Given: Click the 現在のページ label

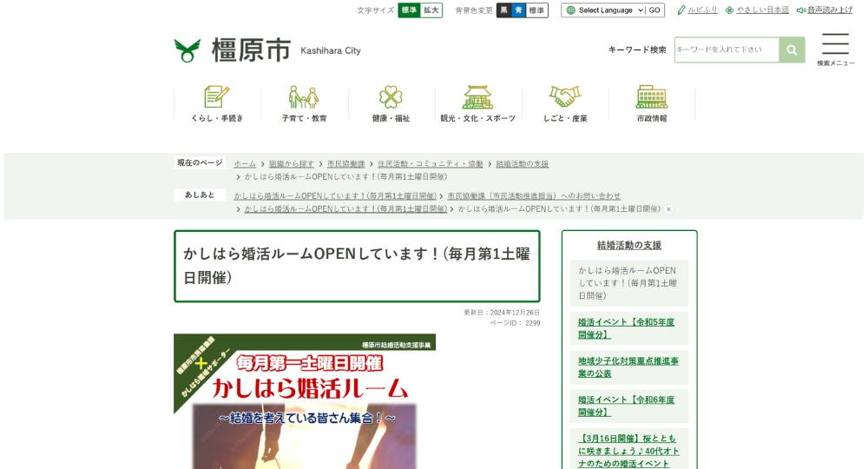Looking at the screenshot, I should click(x=200, y=162).
